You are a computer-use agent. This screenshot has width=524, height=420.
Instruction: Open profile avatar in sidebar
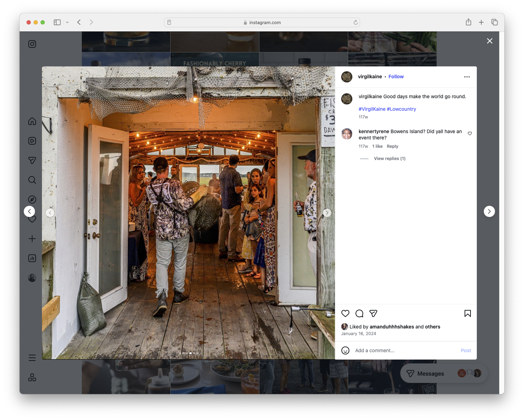click(32, 278)
